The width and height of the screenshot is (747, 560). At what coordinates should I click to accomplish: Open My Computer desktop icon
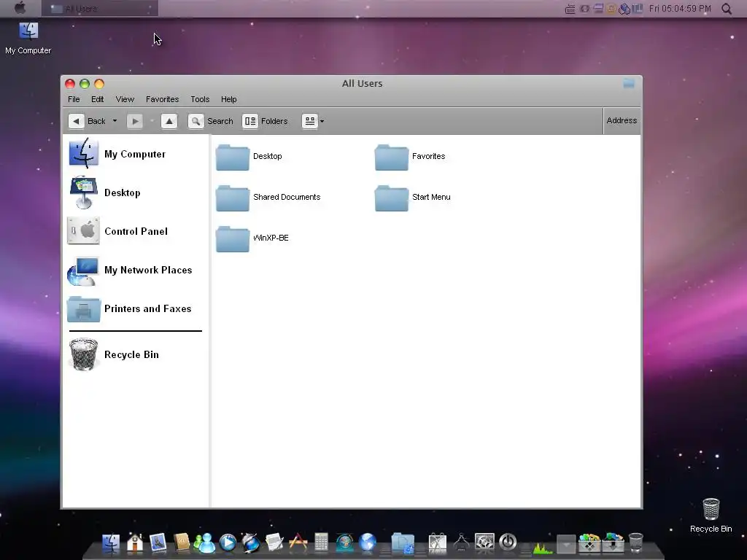tap(28, 39)
